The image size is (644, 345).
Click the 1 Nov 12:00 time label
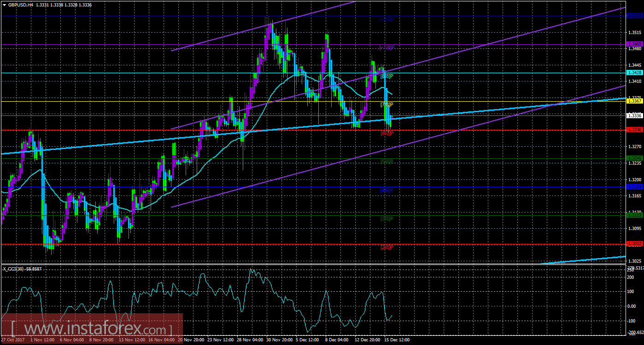click(42, 340)
